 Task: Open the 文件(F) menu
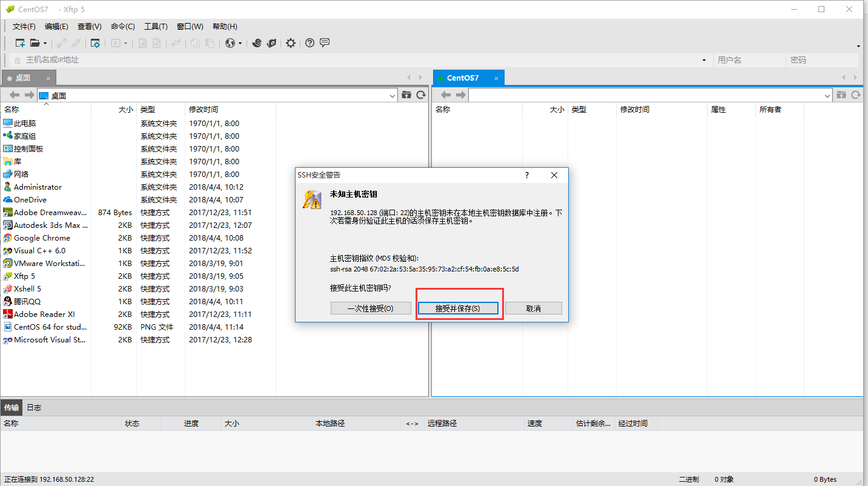click(24, 27)
